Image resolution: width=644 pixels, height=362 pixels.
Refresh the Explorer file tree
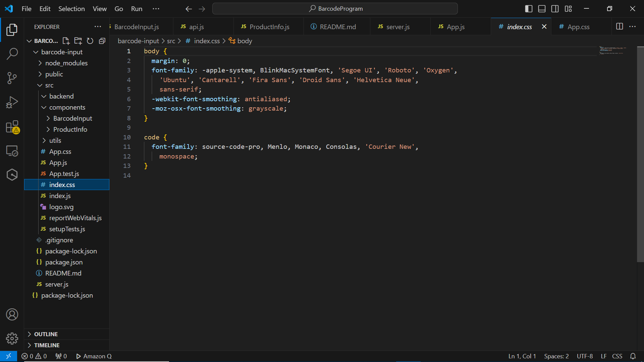[90, 41]
